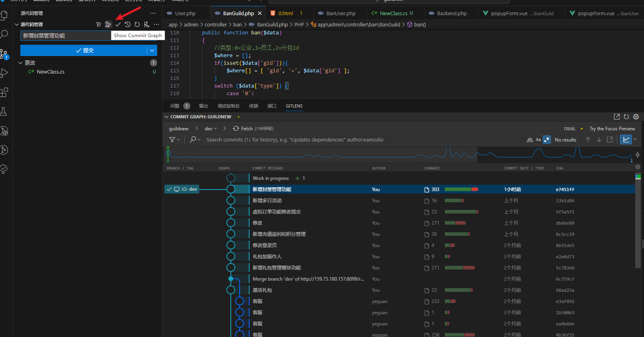The image size is (644, 337).
Task: Switch to the Backend.php tab
Action: 452,13
